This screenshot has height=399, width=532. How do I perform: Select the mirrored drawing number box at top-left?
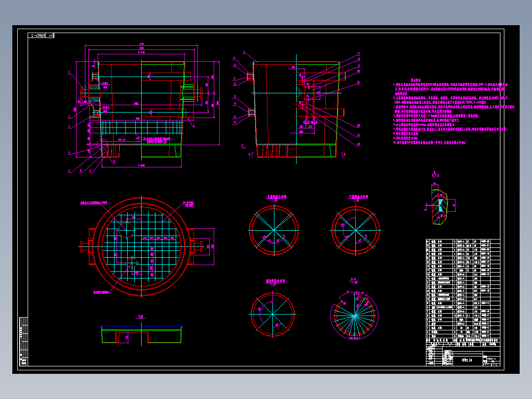click(40, 36)
